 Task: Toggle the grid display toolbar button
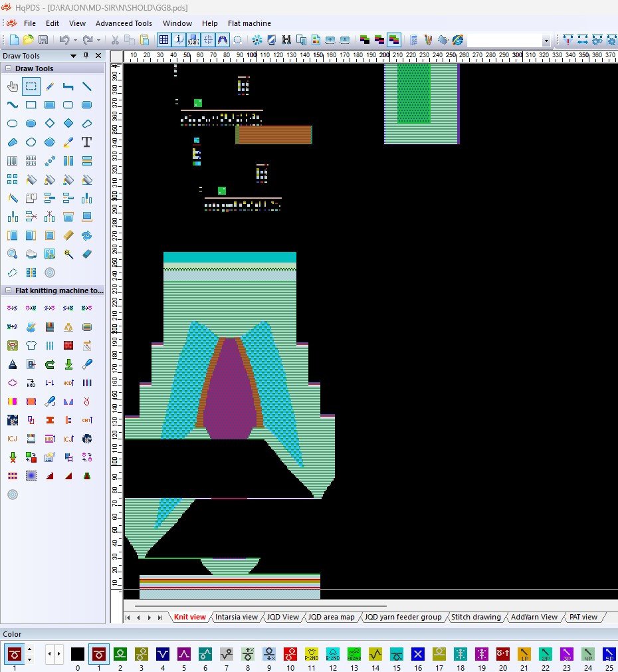pos(163,40)
